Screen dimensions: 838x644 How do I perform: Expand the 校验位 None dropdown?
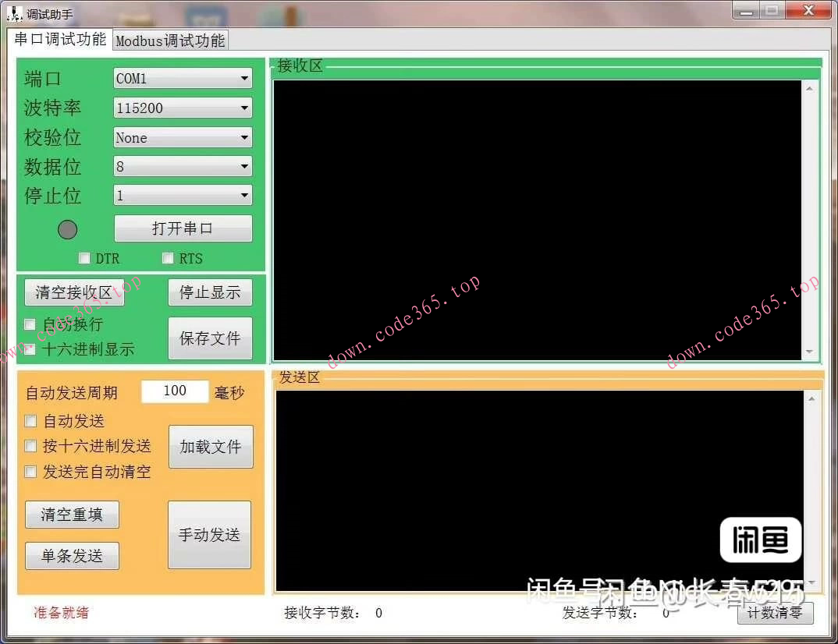[x=183, y=138]
